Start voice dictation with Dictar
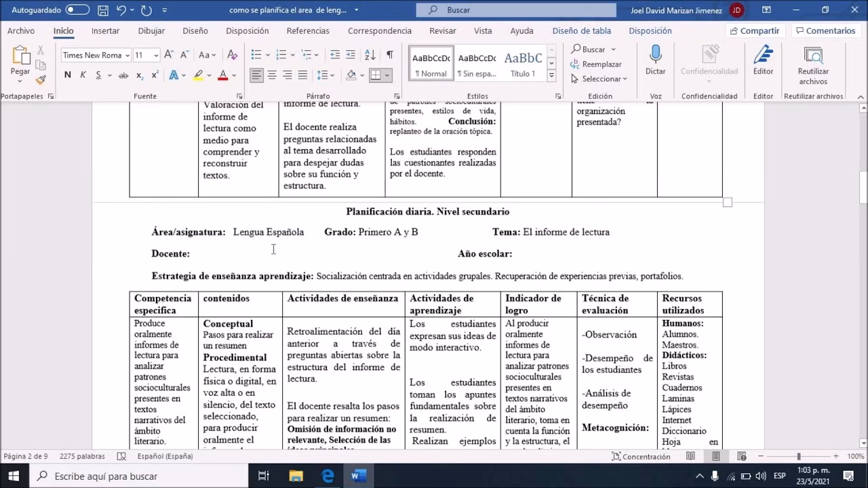 pyautogui.click(x=654, y=61)
